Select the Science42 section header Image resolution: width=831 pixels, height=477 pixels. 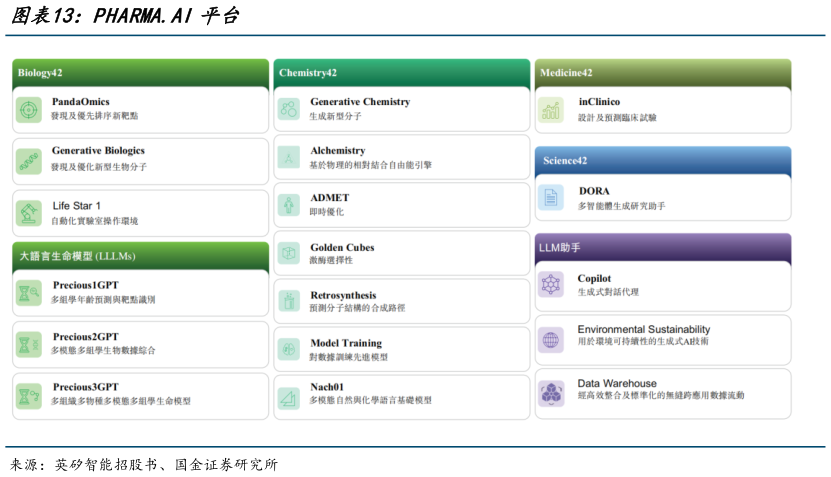click(663, 161)
